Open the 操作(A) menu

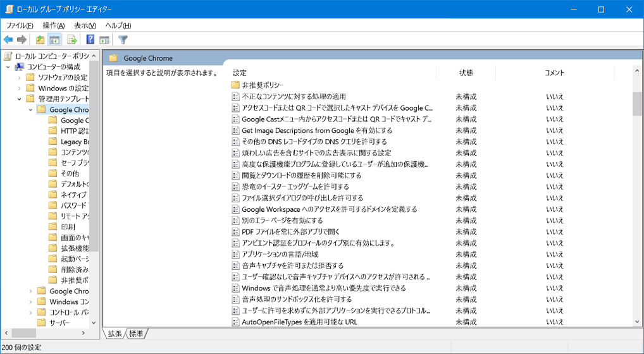[x=53, y=25]
